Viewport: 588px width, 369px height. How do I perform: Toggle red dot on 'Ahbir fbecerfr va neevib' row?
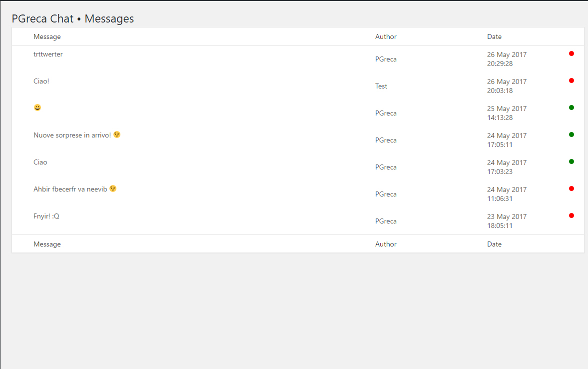(x=571, y=189)
